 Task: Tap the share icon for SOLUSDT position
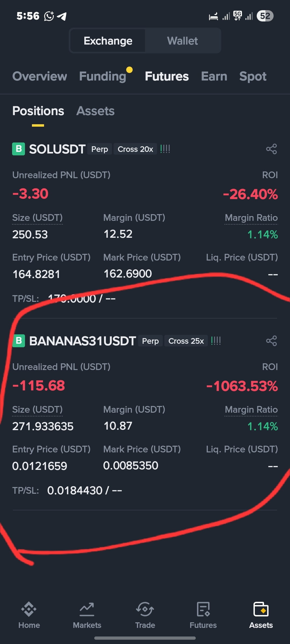(271, 149)
